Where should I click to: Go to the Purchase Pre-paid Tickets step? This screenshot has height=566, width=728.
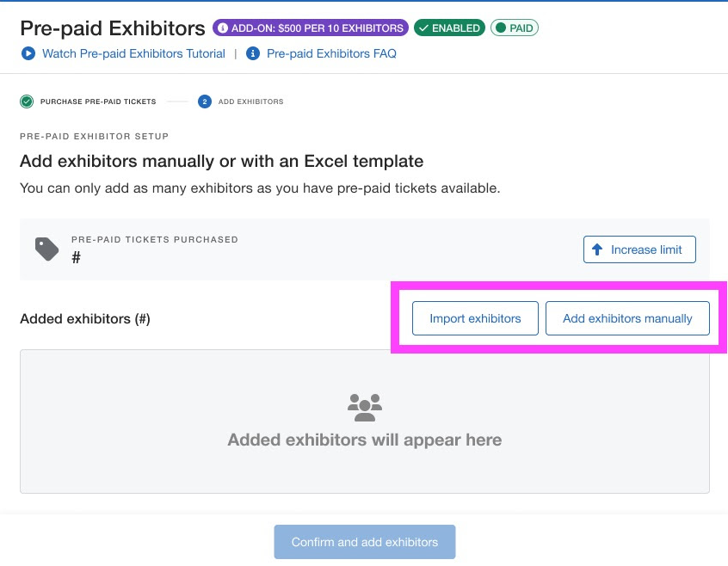coord(98,102)
